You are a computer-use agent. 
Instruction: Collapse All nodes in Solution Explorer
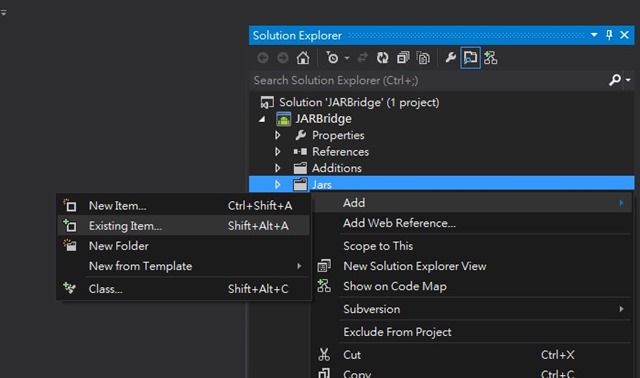pos(403,58)
